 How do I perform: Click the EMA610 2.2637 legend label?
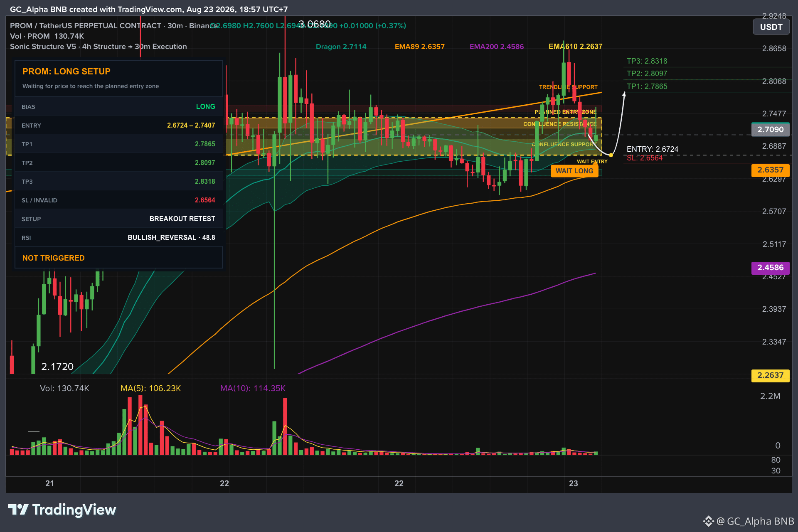575,47
